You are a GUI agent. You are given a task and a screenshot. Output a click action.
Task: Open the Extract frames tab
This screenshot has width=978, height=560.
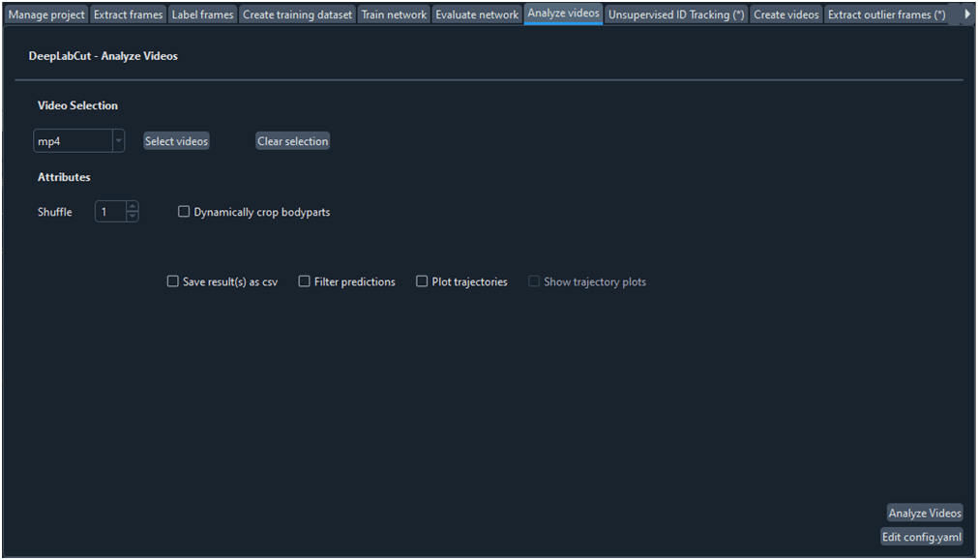(x=128, y=15)
